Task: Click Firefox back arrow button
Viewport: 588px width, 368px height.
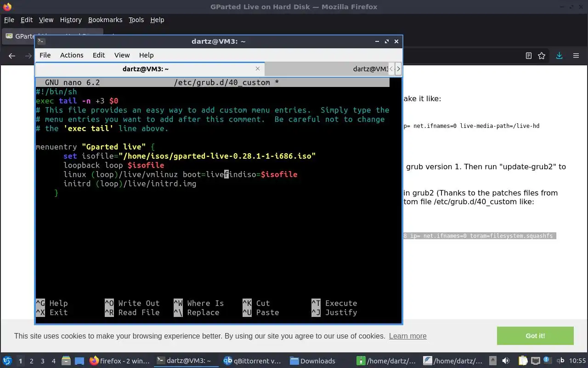Action: [x=12, y=56]
